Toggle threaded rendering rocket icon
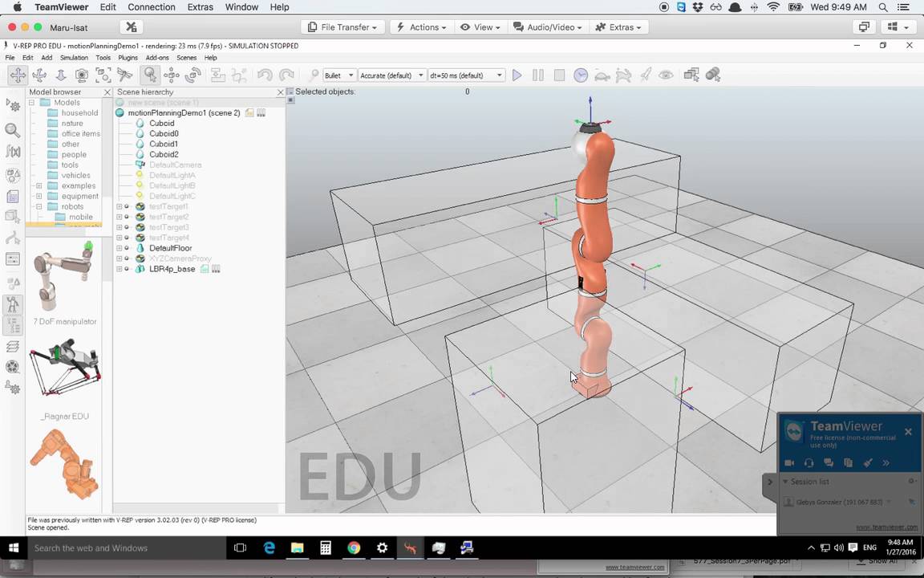The image size is (924, 578). 645,75
